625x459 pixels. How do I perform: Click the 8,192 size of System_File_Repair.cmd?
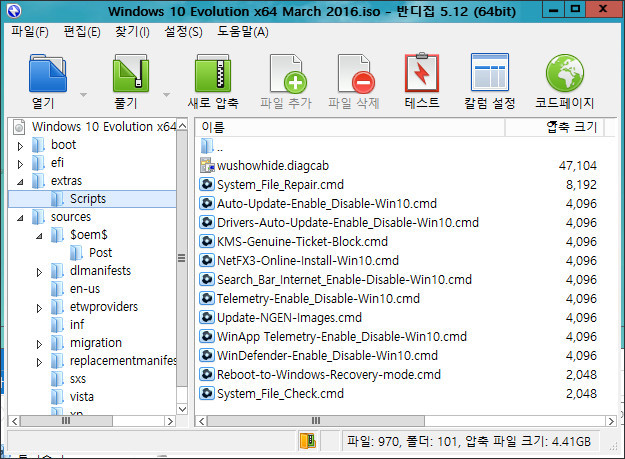click(x=581, y=184)
